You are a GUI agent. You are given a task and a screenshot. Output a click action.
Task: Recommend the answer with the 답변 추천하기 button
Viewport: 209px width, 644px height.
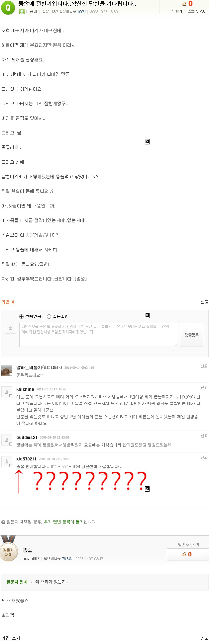coord(188,554)
